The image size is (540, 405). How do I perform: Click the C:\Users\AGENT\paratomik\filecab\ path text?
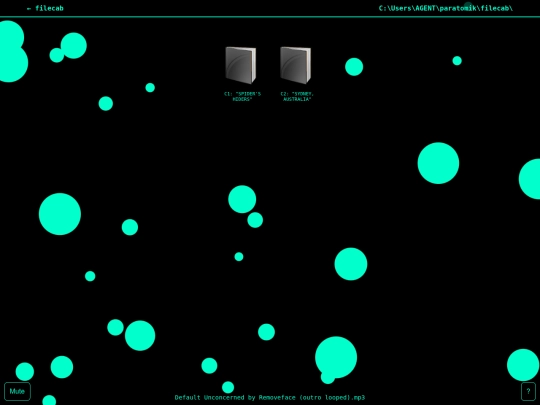click(446, 8)
